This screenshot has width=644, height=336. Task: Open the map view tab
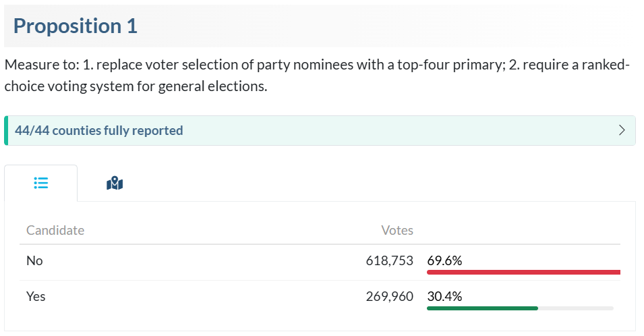point(115,184)
